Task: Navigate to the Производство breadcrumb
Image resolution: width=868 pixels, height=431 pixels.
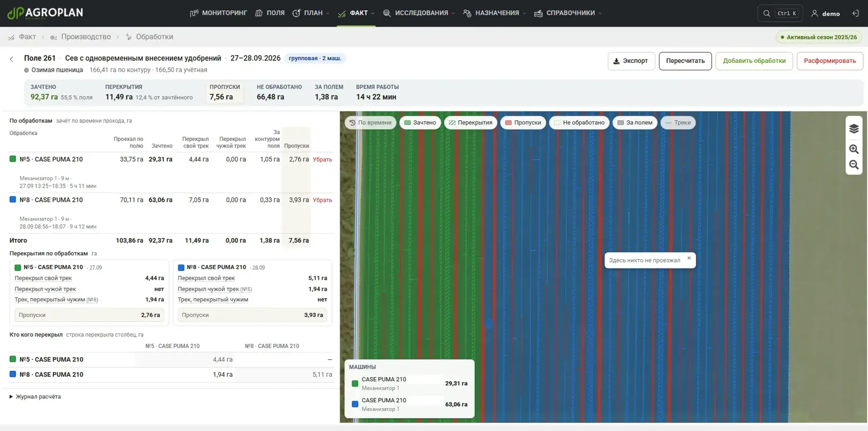Action: point(81,37)
